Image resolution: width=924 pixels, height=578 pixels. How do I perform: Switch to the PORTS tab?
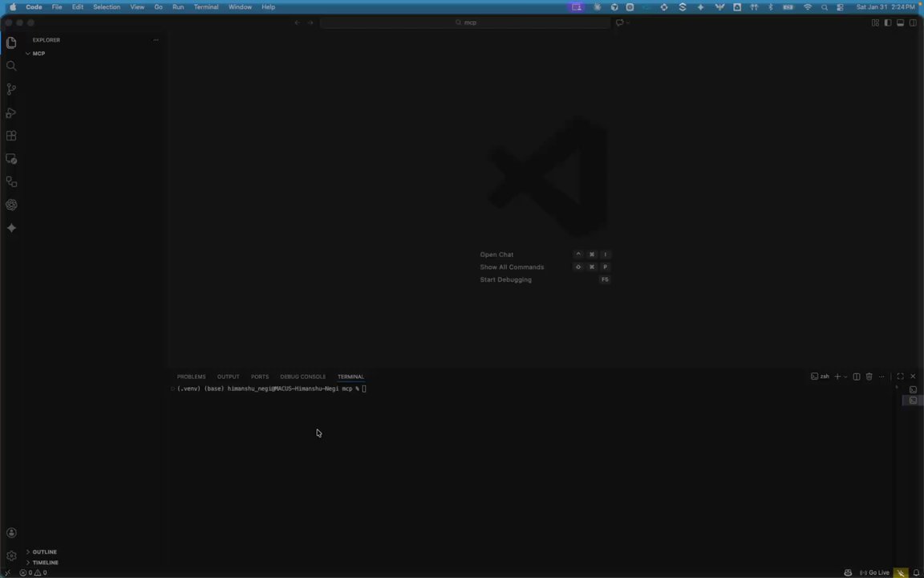[x=260, y=377]
